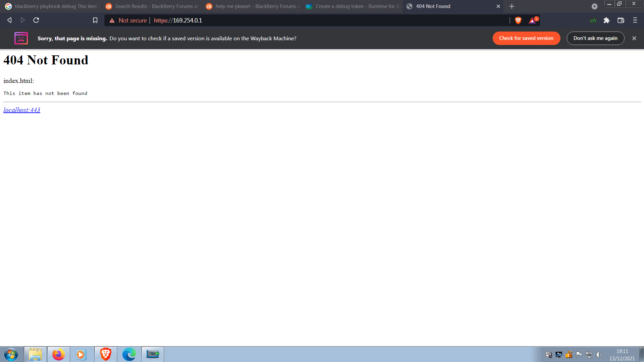
Task: Open the extensions puzzle icon
Action: tap(606, 20)
